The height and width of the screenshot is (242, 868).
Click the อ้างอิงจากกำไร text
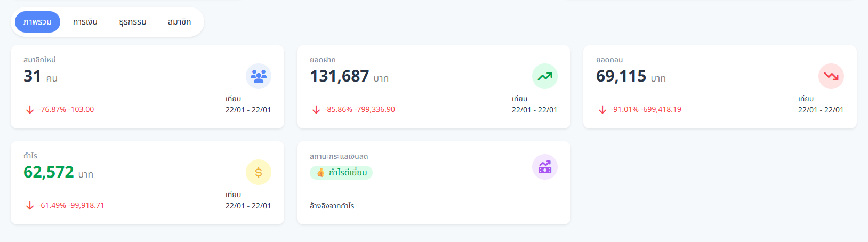point(332,206)
